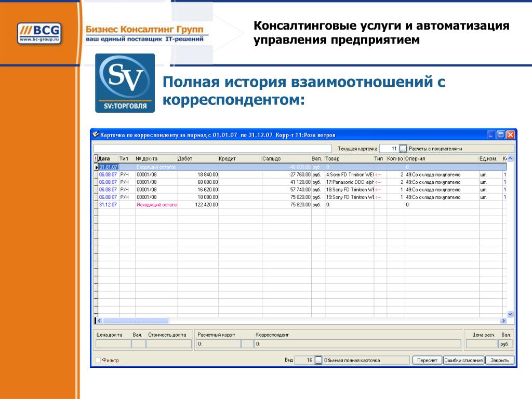
Task: Click the saldo value -27 760.00
Action: 300,175
